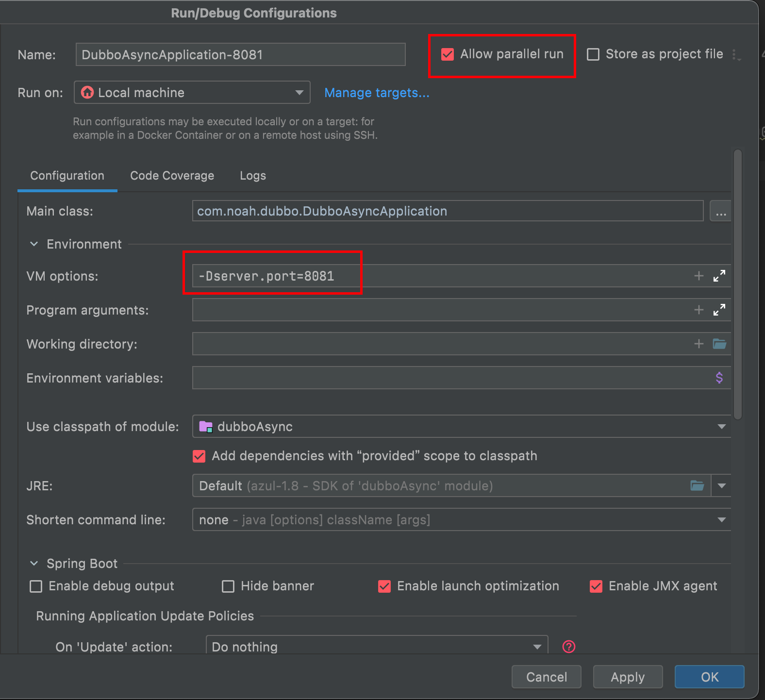Screen dimensions: 765x700
Task: Edit environment variables with dollar icon
Action: click(x=719, y=378)
